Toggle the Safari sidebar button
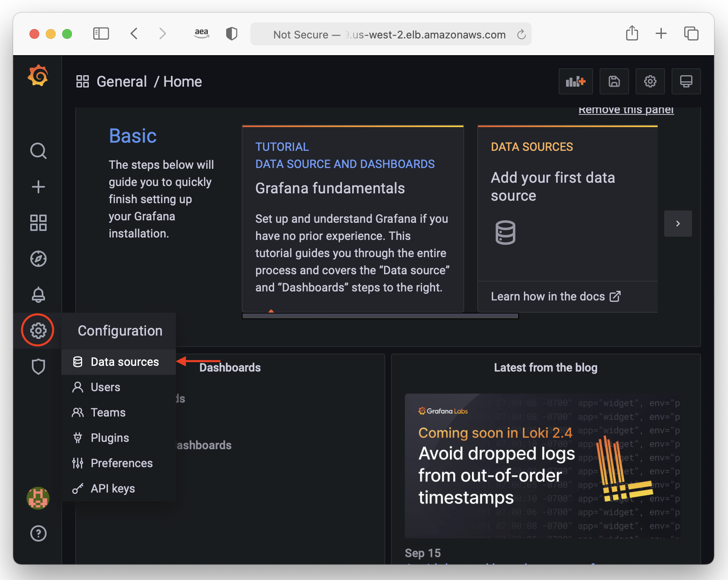This screenshot has width=728, height=580. coord(101,34)
